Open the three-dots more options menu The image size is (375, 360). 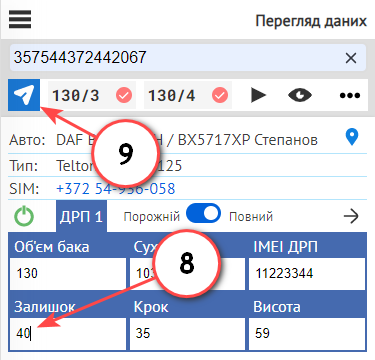pos(350,96)
